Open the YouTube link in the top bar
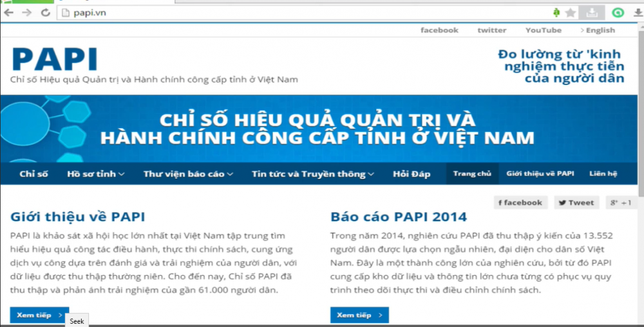Viewport: 644px width, 327px height. click(x=544, y=30)
